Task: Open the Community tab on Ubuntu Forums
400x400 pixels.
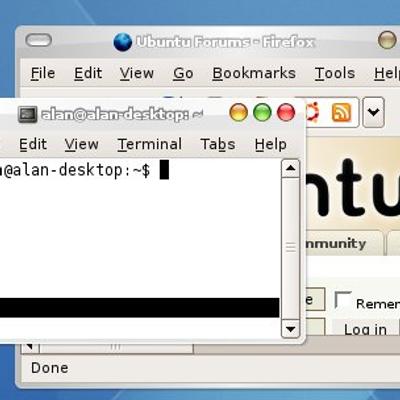Action: [x=344, y=243]
